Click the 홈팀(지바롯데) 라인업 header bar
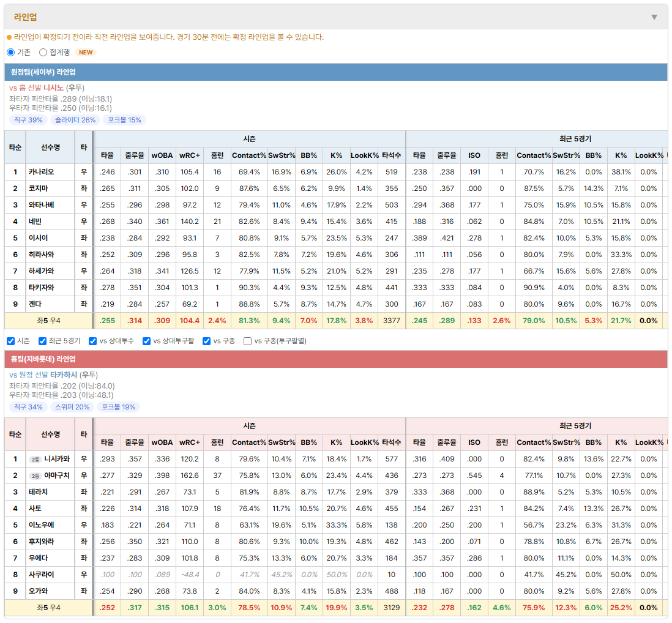 (x=336, y=359)
